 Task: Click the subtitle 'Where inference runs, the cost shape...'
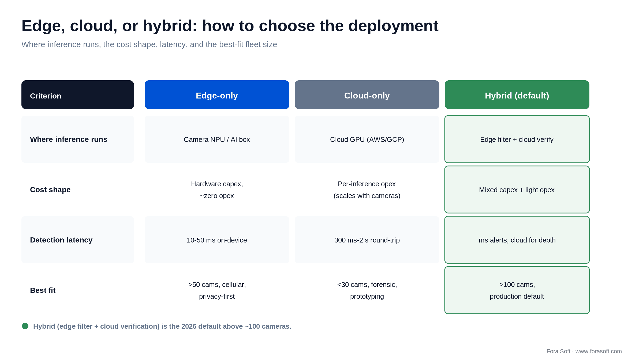click(149, 44)
